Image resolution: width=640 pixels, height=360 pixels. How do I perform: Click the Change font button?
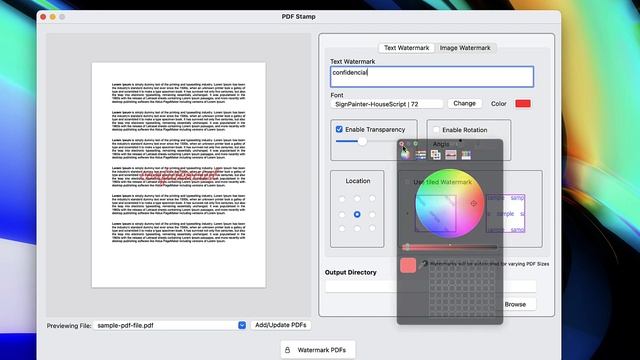click(x=464, y=104)
